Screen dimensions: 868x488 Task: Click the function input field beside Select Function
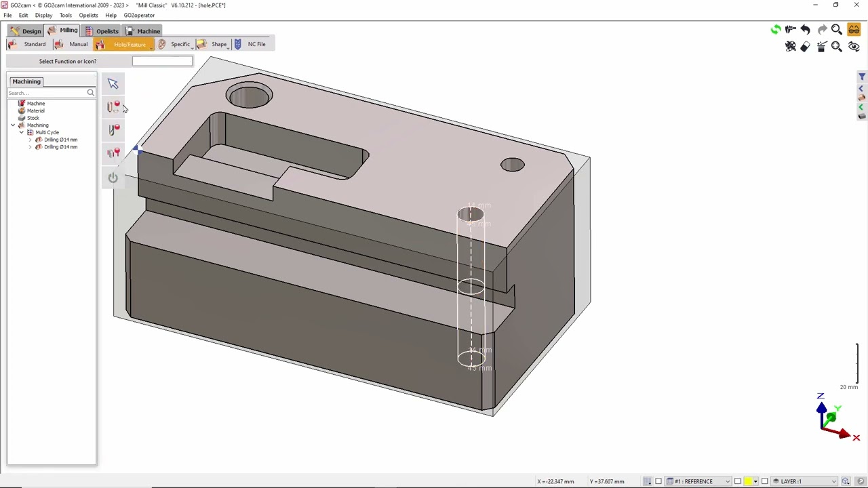[162, 61]
